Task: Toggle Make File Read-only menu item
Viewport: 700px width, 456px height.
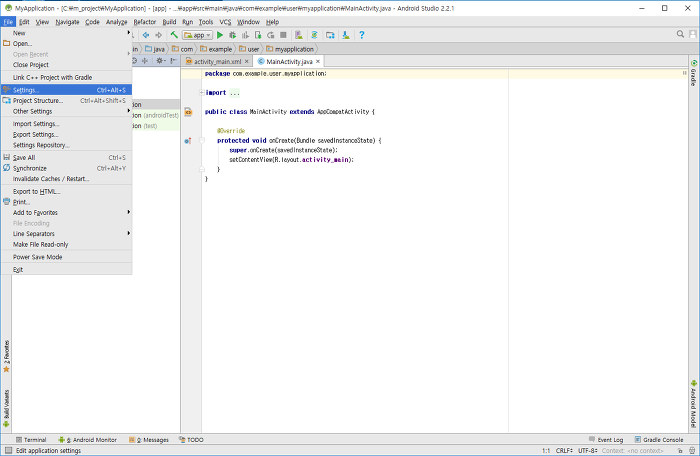Action: pyautogui.click(x=66, y=244)
